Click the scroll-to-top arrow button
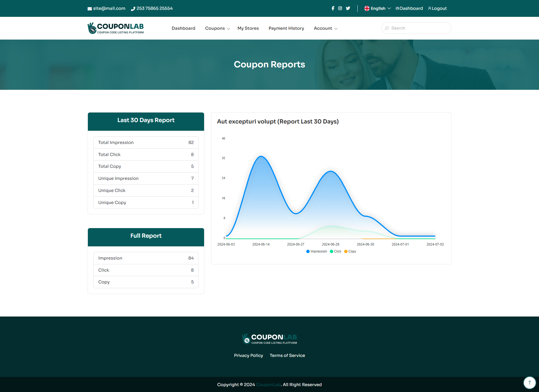The image size is (539, 392). [x=529, y=382]
